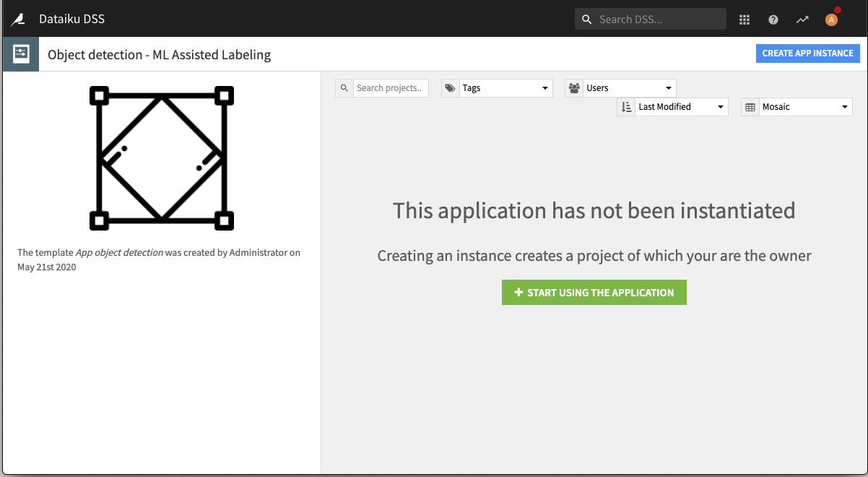
Task: Open the Last Modified sort dropdown
Action: (682, 107)
